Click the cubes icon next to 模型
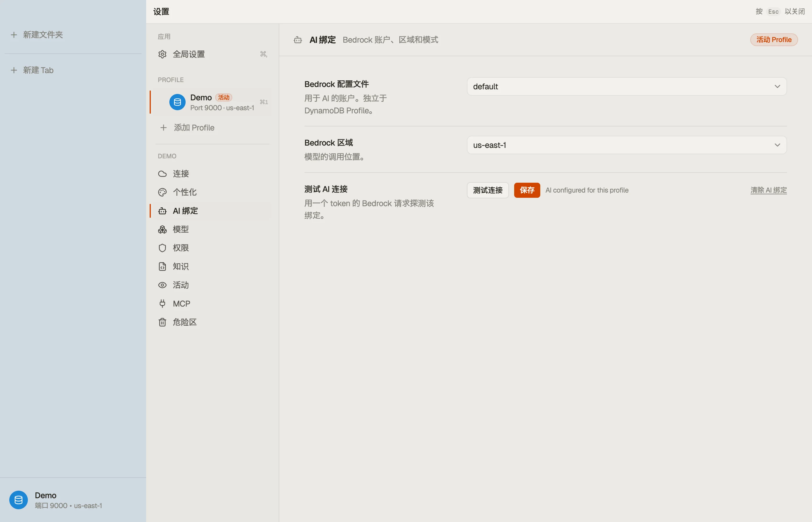 [162, 229]
